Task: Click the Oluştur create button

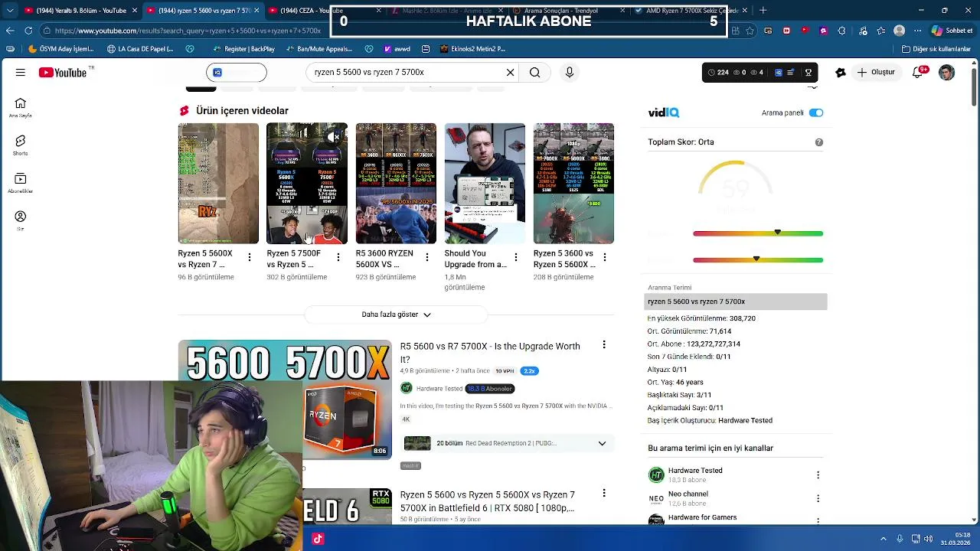Action: tap(875, 72)
